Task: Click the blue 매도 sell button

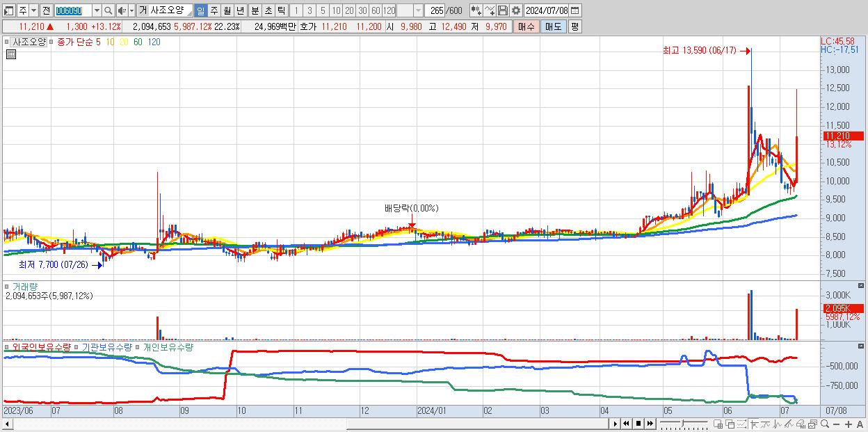Action: pos(554,26)
